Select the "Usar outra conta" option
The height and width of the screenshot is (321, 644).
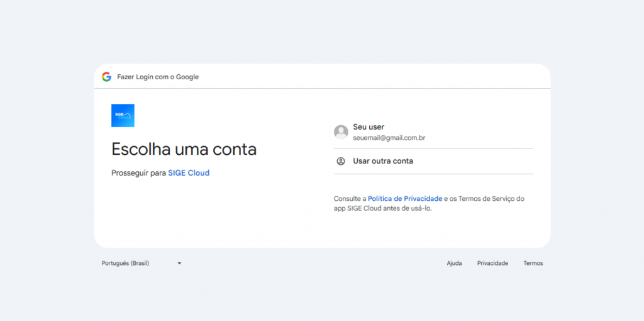coord(383,161)
